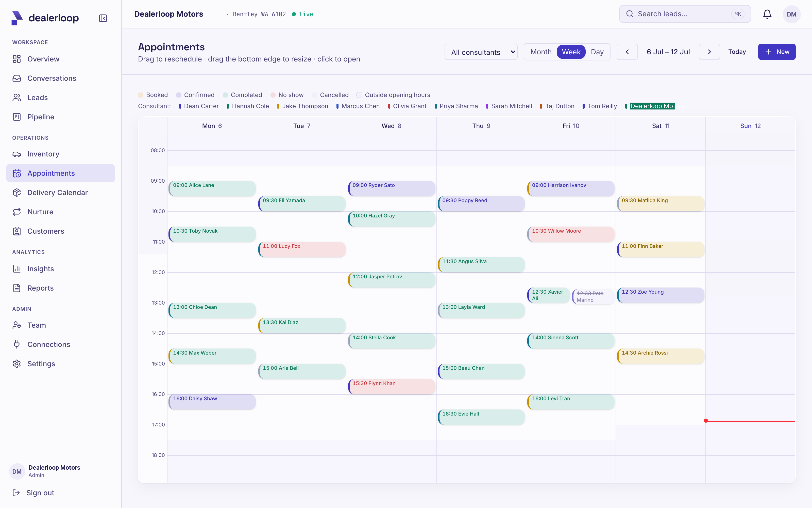
Task: Click the dealerloop logo
Action: pyautogui.click(x=45, y=18)
